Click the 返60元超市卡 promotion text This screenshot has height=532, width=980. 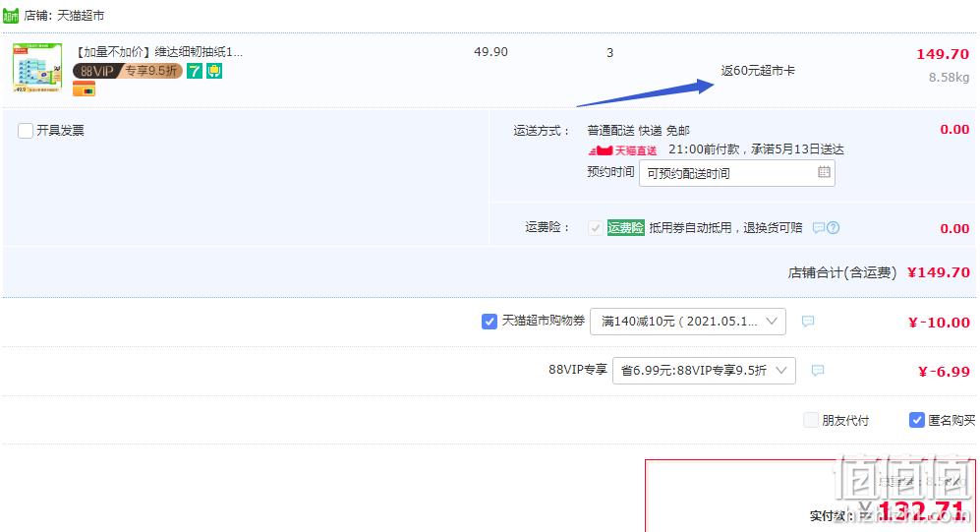coord(758,71)
